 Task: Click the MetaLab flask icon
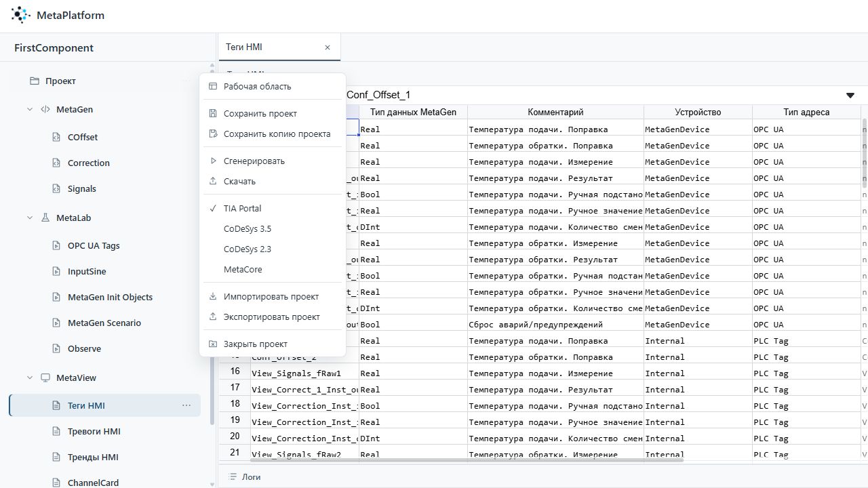coord(45,218)
